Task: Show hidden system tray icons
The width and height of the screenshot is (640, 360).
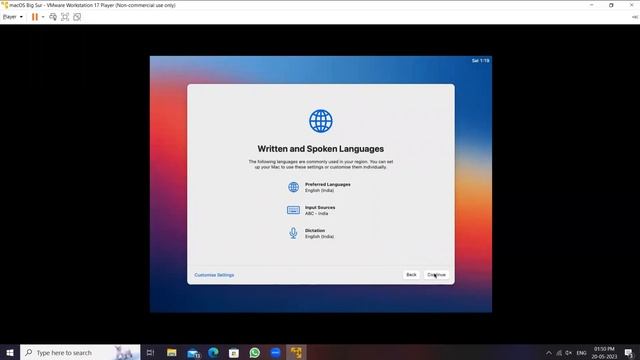Action: (549, 353)
